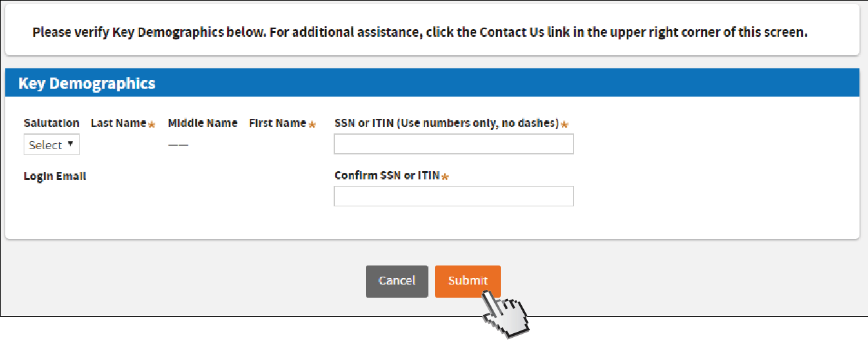Click the verify Key Demographics instruction text
Image resolution: width=868 pixels, height=345 pixels.
click(x=419, y=32)
